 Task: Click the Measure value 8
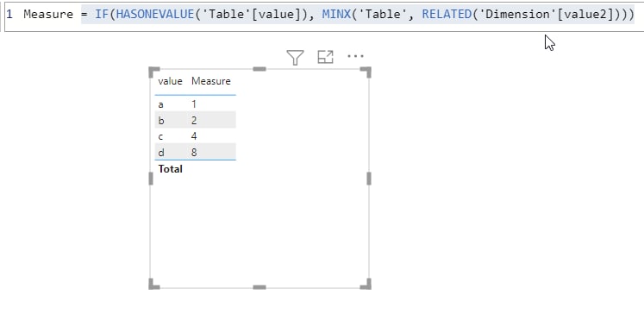click(194, 153)
